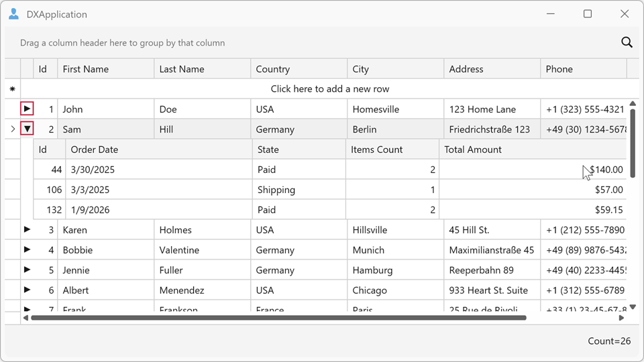The image size is (644, 362).
Task: Select the 'Valentine' last name cell
Action: [203, 250]
